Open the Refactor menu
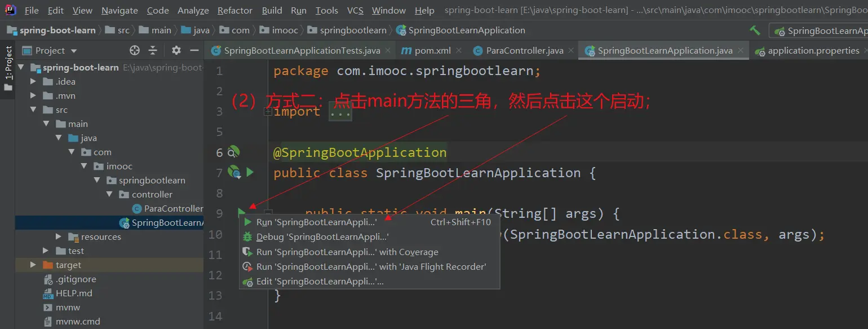868x329 pixels. point(234,11)
